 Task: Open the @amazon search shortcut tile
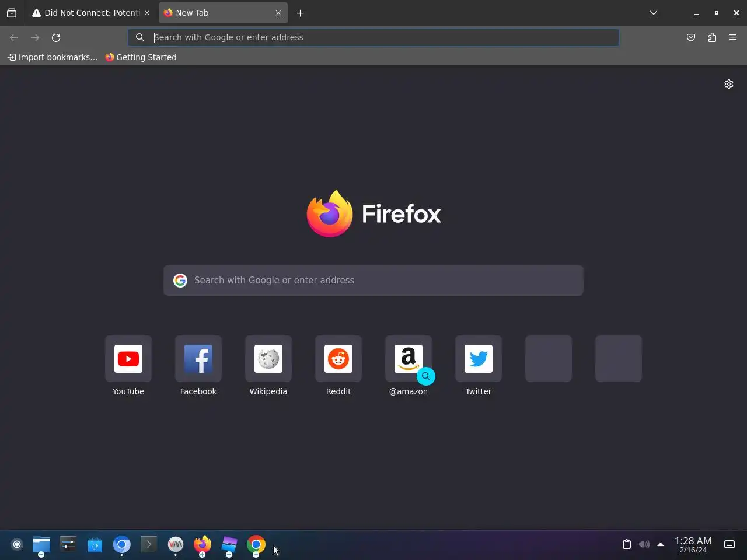[x=409, y=359]
